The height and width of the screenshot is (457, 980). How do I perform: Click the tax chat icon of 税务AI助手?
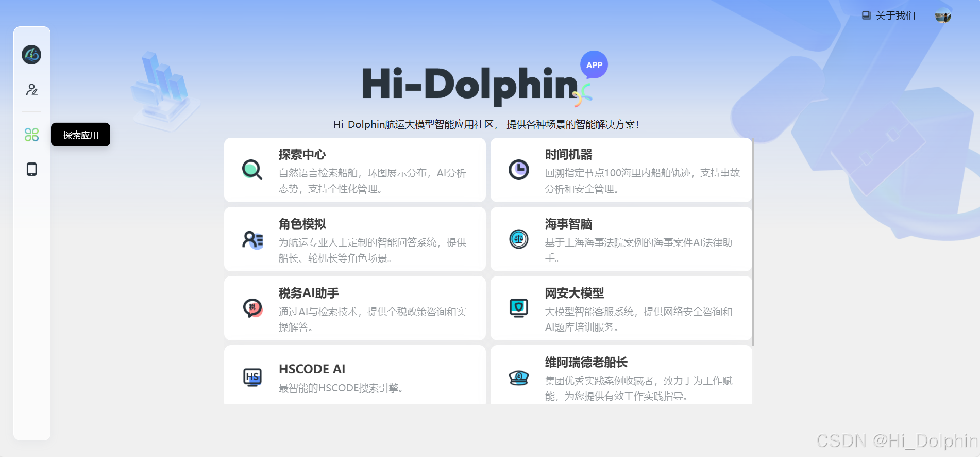pos(252,308)
